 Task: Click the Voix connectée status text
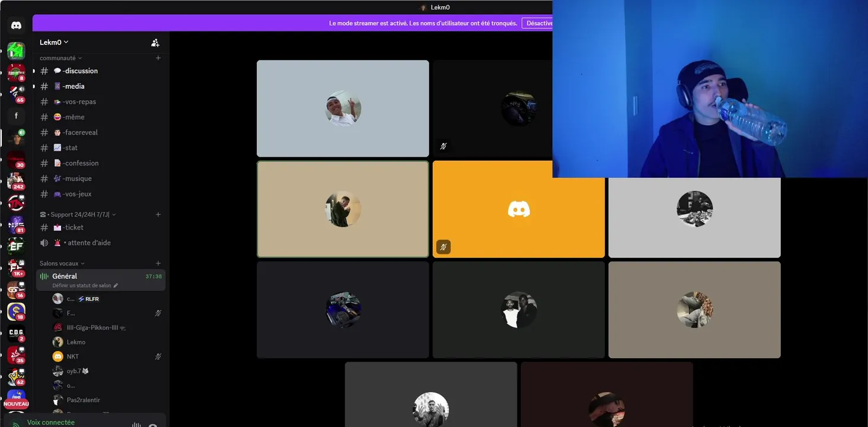51,422
